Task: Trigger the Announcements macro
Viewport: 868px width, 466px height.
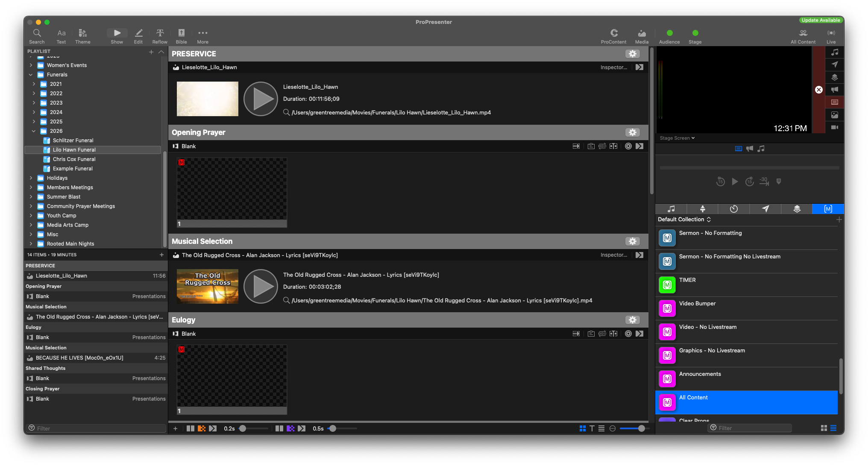Action: click(x=667, y=379)
